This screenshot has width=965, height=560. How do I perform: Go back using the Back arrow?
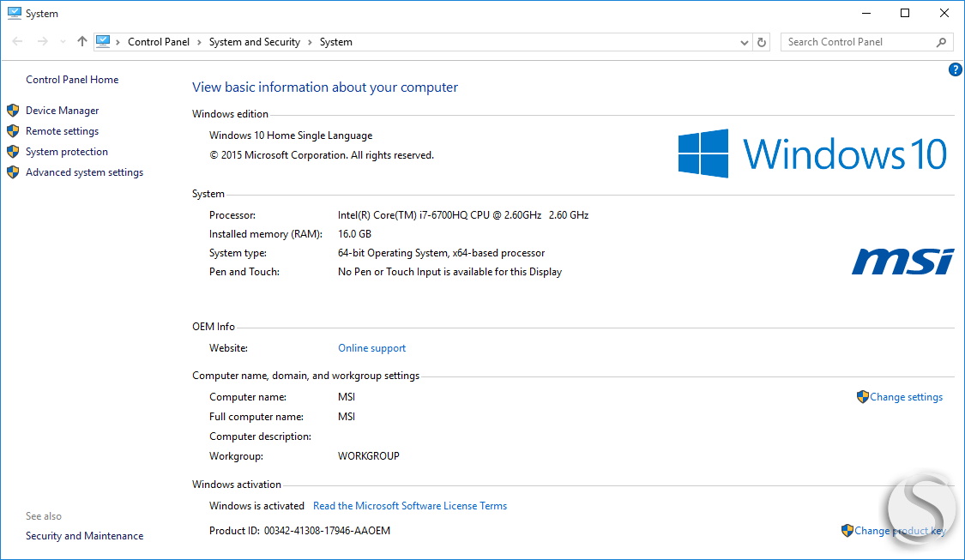17,42
